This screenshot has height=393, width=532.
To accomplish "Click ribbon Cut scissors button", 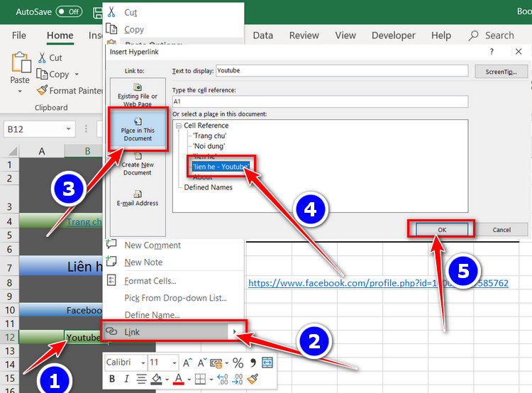I will (x=50, y=57).
